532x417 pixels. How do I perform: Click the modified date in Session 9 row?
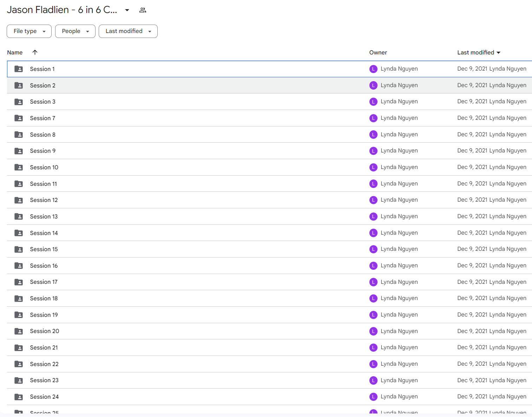472,150
